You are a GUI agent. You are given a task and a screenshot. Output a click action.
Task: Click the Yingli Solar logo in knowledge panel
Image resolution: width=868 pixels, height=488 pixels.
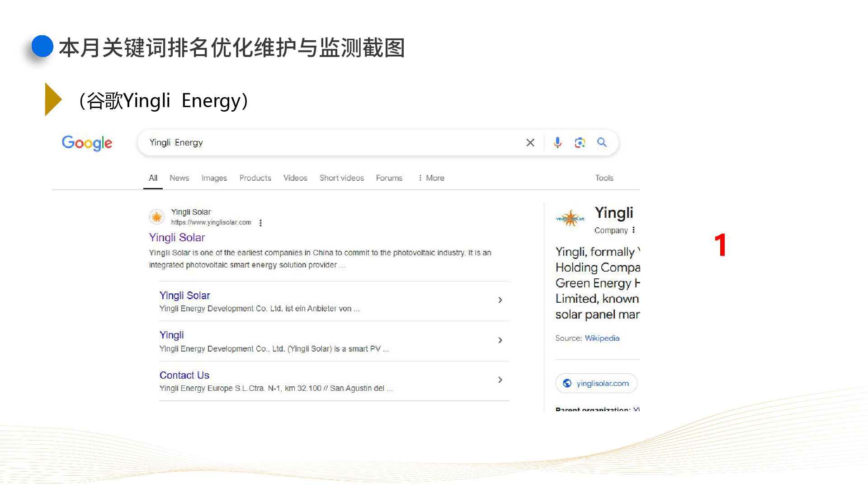(570, 219)
